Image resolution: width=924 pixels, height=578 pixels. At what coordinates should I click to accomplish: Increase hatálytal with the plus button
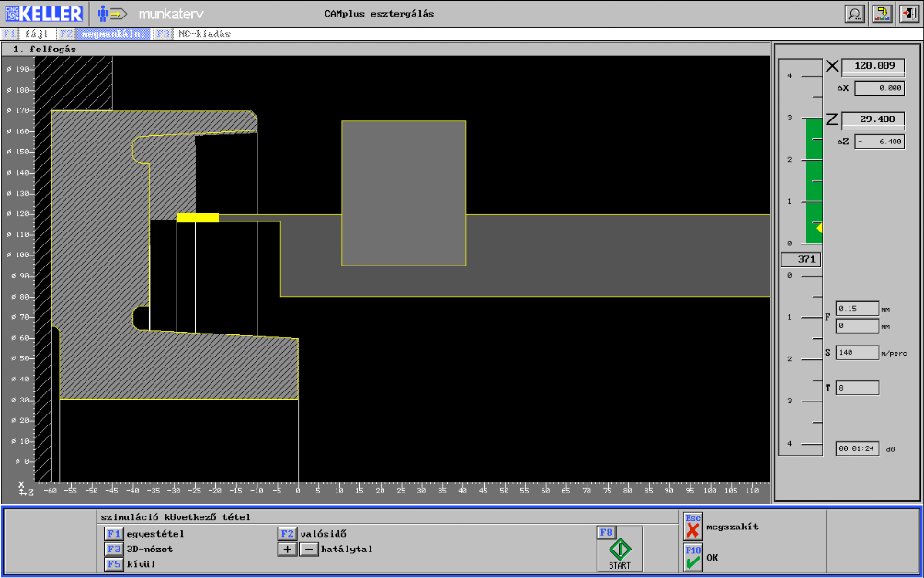(x=287, y=550)
